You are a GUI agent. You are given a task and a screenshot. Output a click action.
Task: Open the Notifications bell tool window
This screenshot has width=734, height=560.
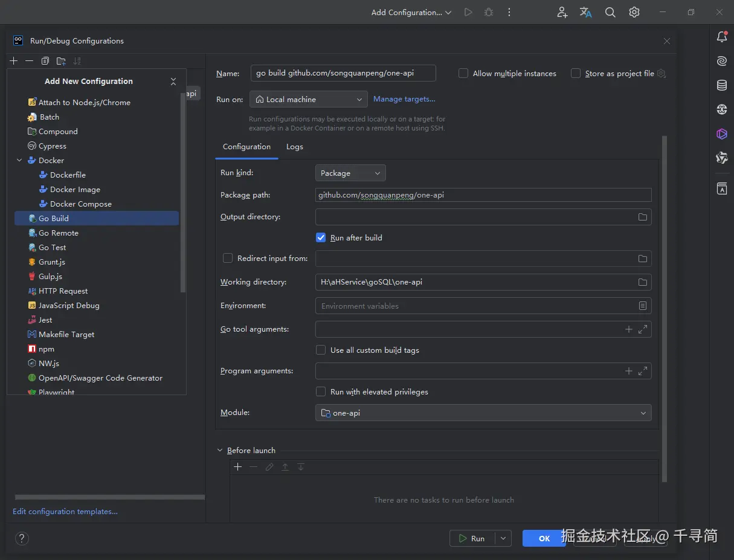(x=722, y=37)
